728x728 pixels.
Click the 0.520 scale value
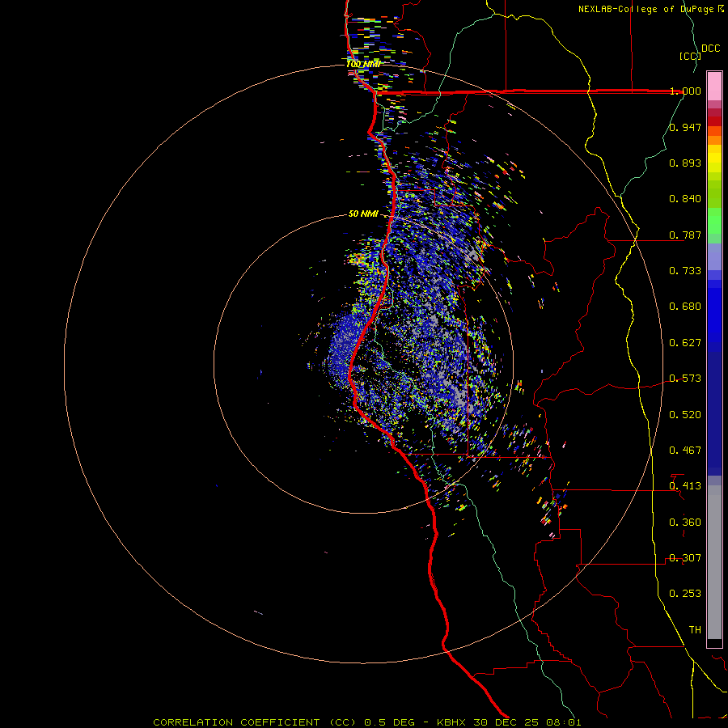pos(685,414)
